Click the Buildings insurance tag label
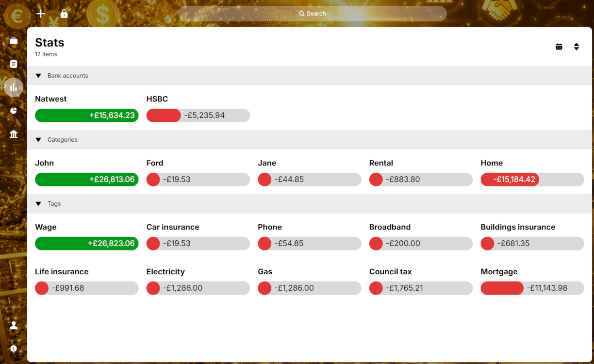594x364 pixels. tap(518, 227)
